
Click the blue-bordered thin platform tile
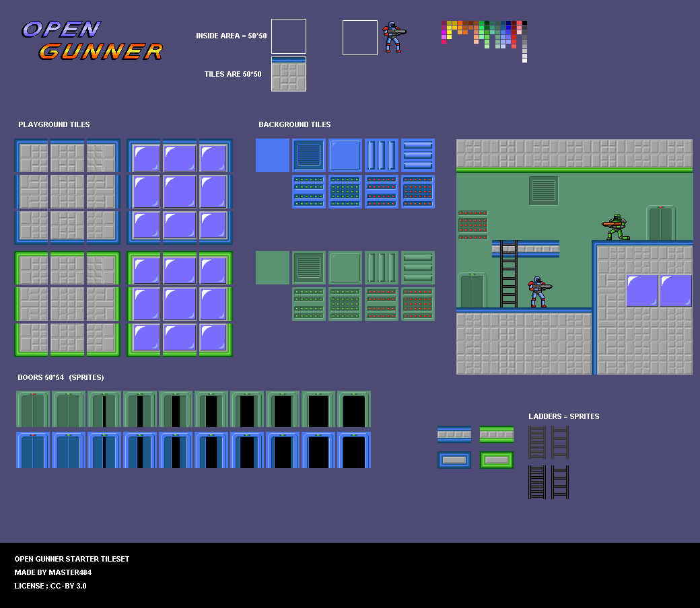(454, 434)
